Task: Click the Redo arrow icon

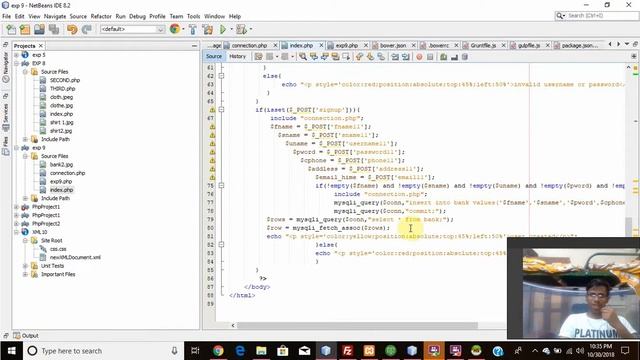Action: coord(87,29)
